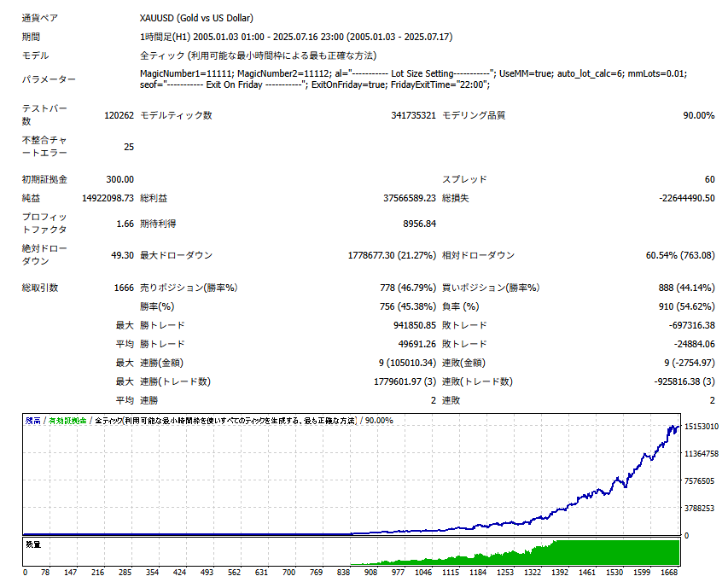Click the green '有効証拠金' chart legend label
Viewport: 728px width, 582px height.
[x=67, y=421]
